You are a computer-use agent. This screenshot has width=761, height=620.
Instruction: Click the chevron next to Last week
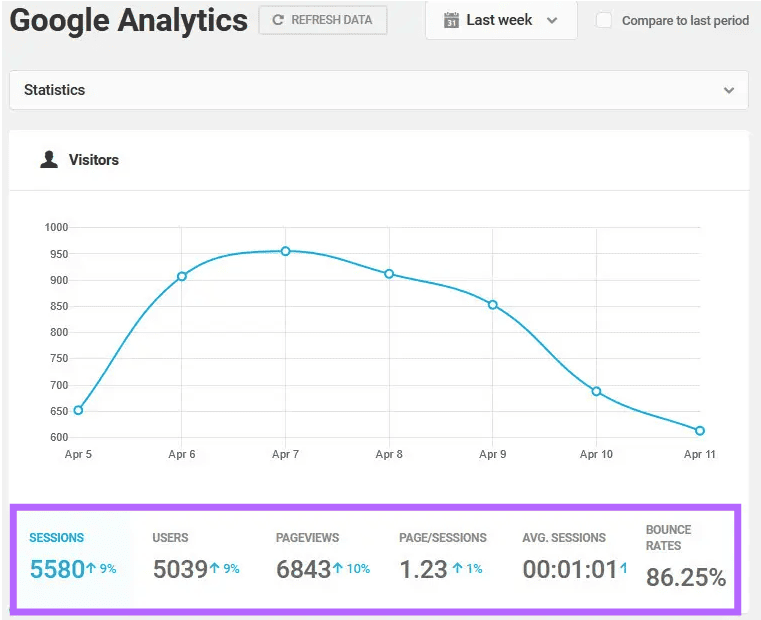552,20
